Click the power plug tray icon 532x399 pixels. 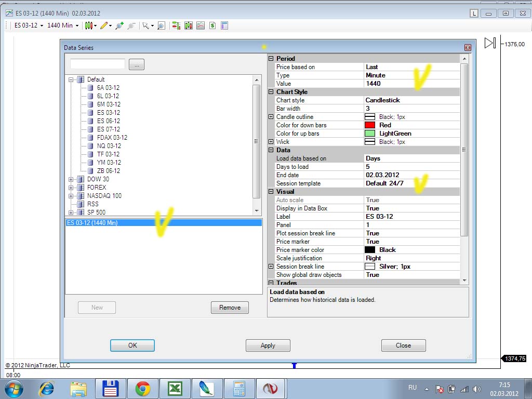451,389
